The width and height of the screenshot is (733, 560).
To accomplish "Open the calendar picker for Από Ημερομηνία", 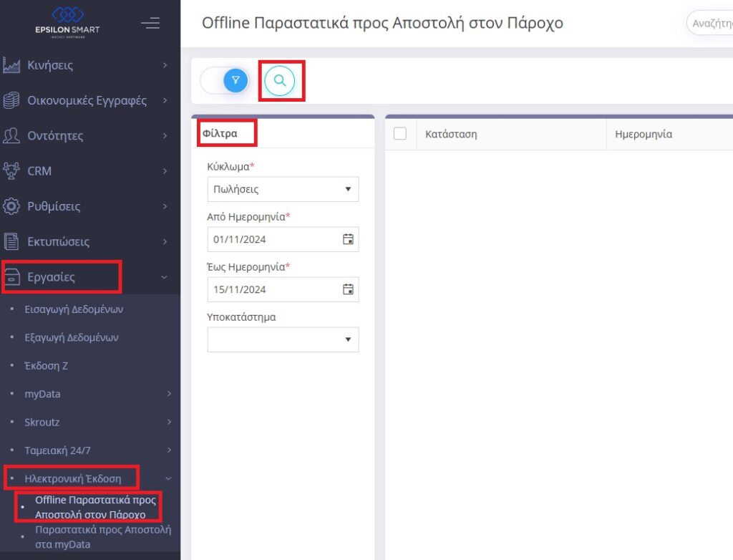I will coord(348,239).
